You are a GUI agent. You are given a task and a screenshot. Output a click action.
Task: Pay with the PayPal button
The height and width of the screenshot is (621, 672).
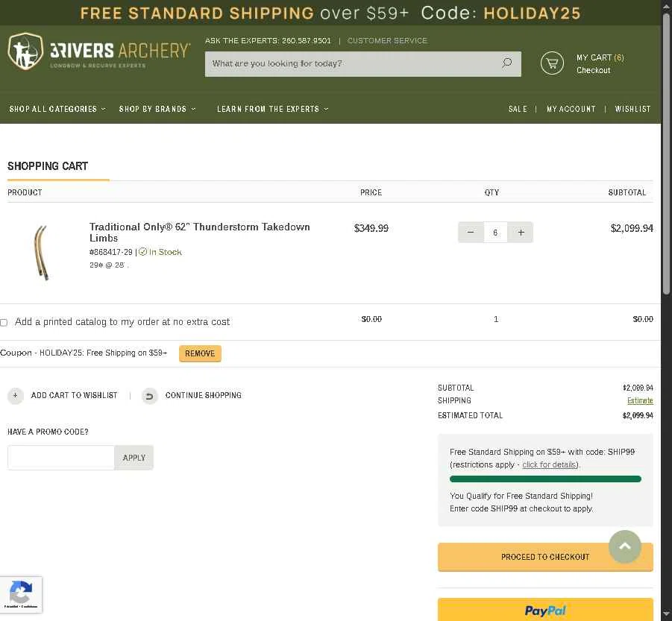pos(545,610)
